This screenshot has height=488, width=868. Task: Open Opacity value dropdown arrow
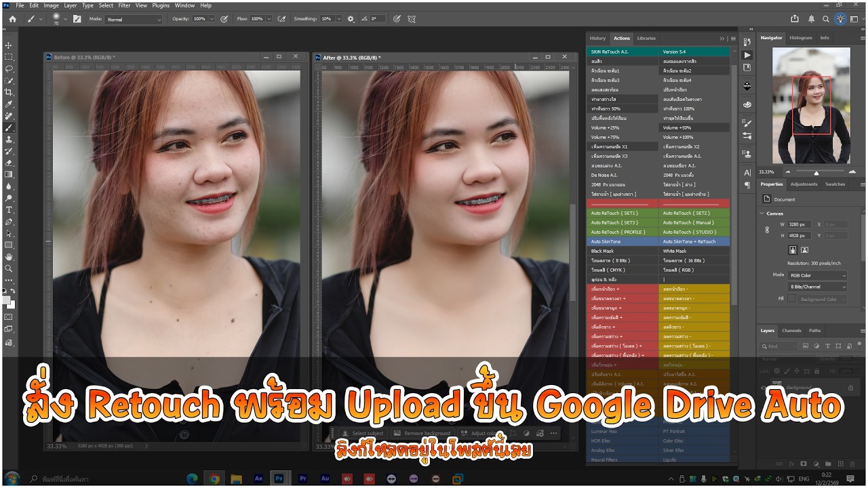coord(211,19)
